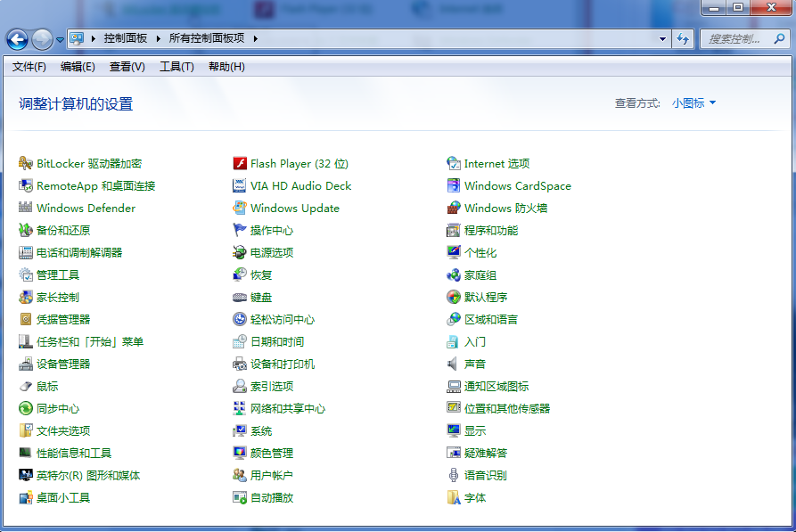Expand the arrow after 控制面板 breadcrumb
Image resolution: width=796 pixels, height=532 pixels.
pyautogui.click(x=159, y=38)
